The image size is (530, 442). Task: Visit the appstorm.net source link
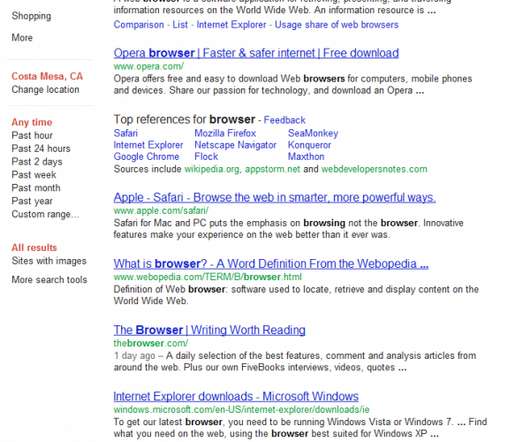pos(272,169)
